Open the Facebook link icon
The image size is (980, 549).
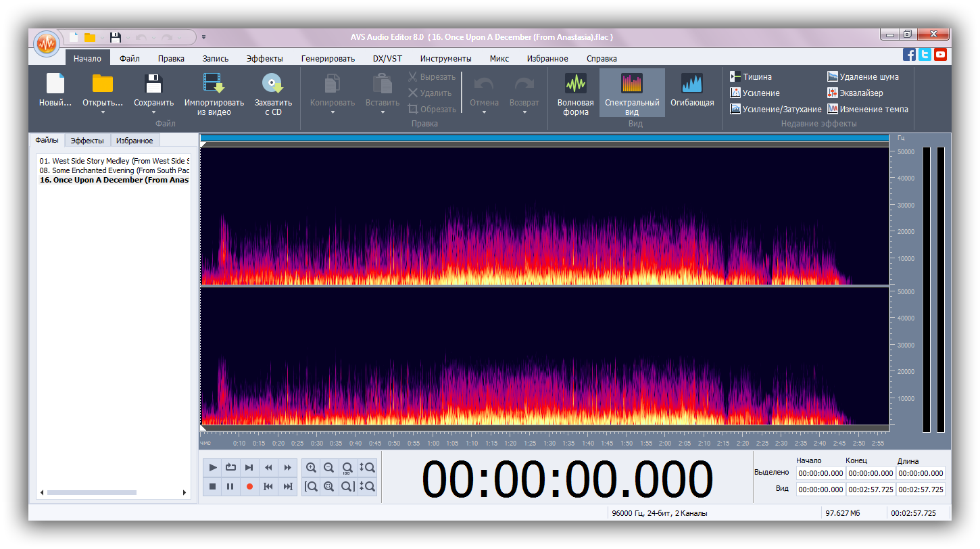coord(910,55)
